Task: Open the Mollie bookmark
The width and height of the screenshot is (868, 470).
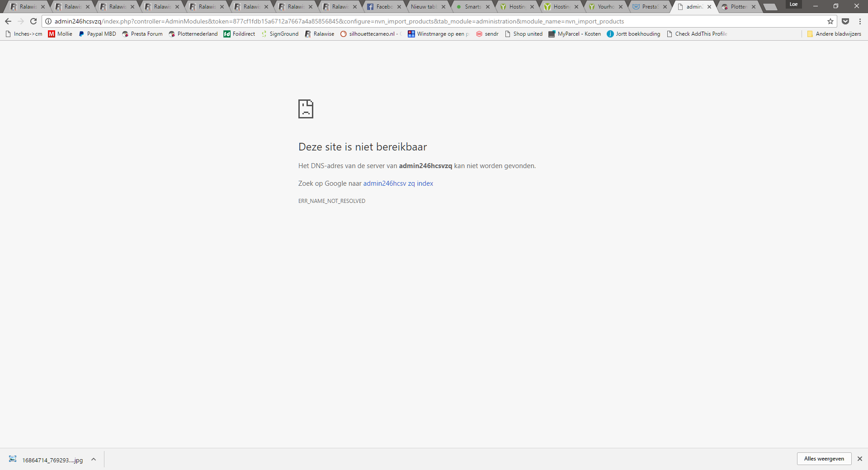Action: tap(60, 34)
